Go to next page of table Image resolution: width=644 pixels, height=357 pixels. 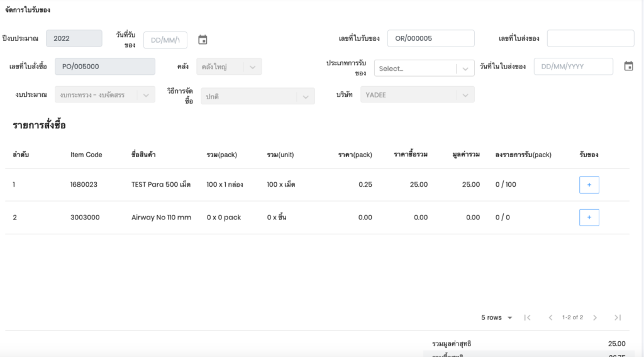(595, 317)
